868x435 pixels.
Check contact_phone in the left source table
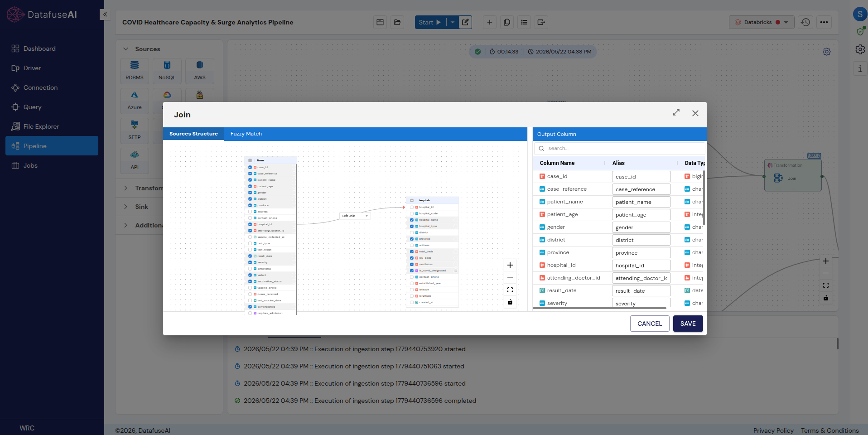[250, 218]
